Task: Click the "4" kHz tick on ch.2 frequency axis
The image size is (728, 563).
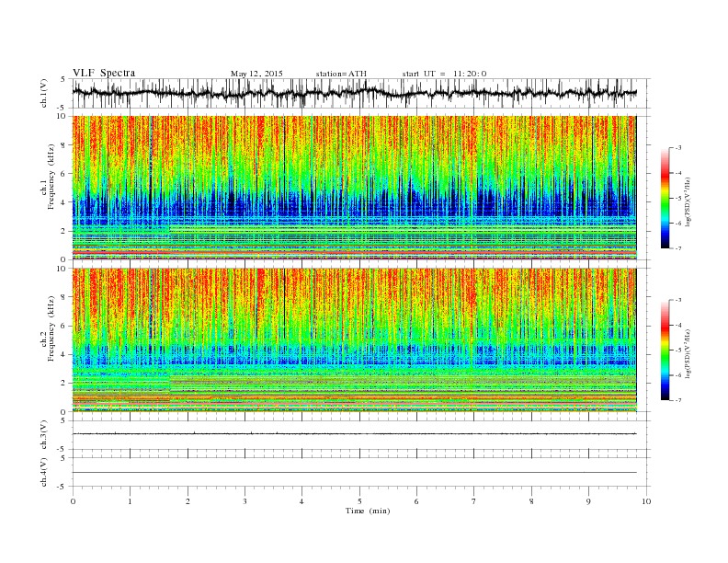Action: click(64, 354)
